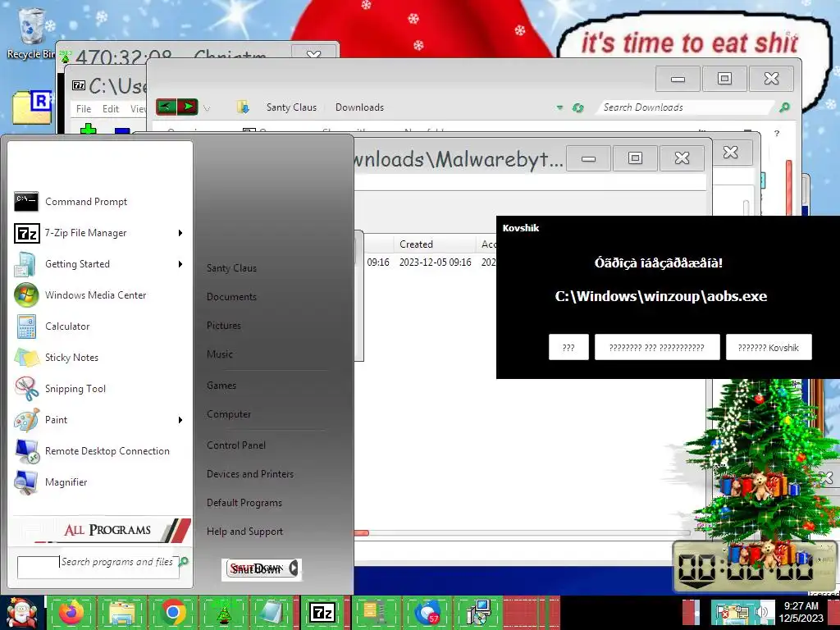Image resolution: width=840 pixels, height=630 pixels.
Task: Open Devices and Printers
Action: click(249, 474)
